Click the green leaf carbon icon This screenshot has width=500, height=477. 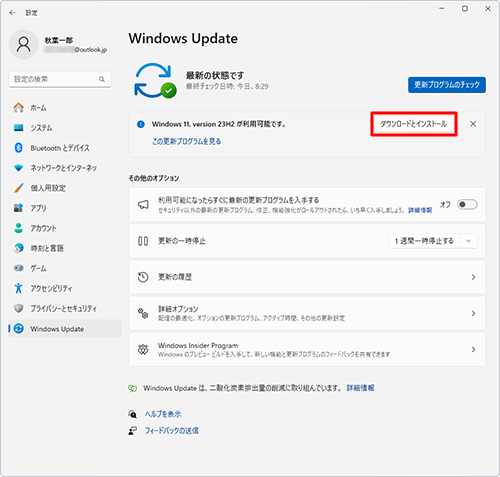click(133, 388)
